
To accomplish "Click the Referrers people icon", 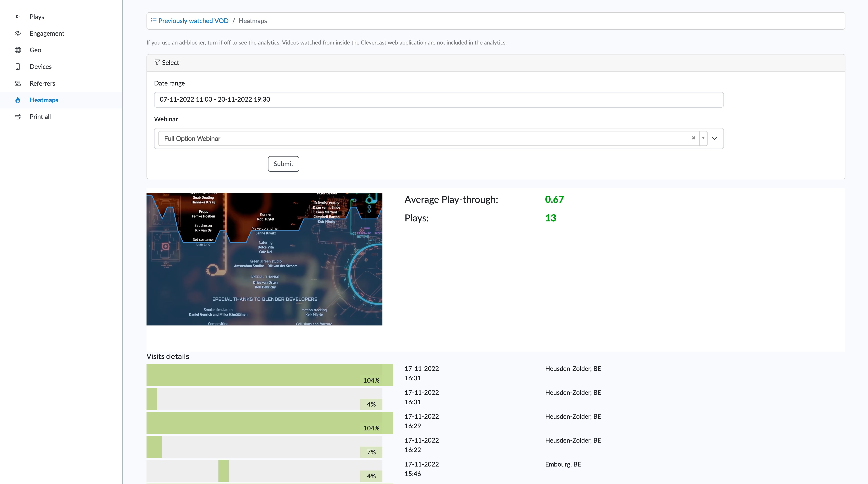I will 18,83.
